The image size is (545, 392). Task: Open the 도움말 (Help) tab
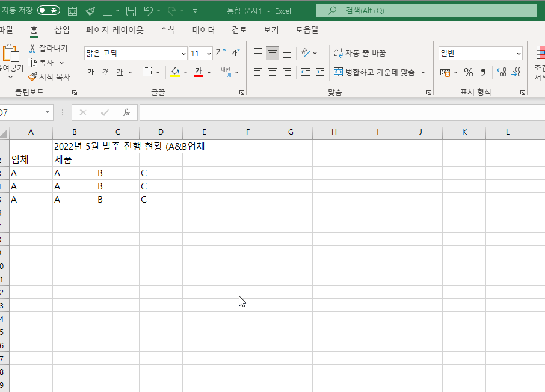tap(307, 30)
